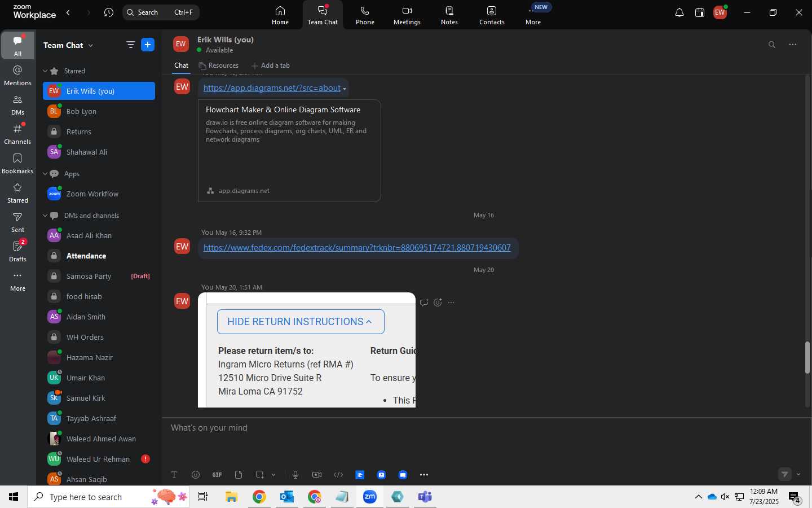The width and height of the screenshot is (812, 508).
Task: Open GIF picker
Action: pyautogui.click(x=217, y=475)
